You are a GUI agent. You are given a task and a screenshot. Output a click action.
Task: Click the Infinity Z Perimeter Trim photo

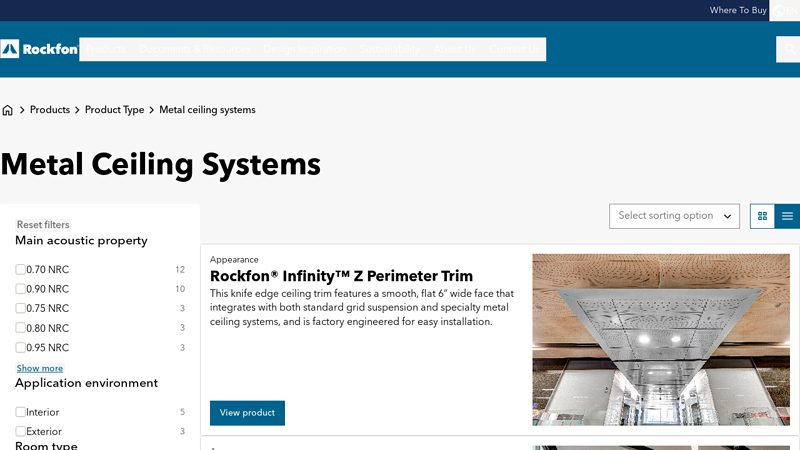click(661, 339)
